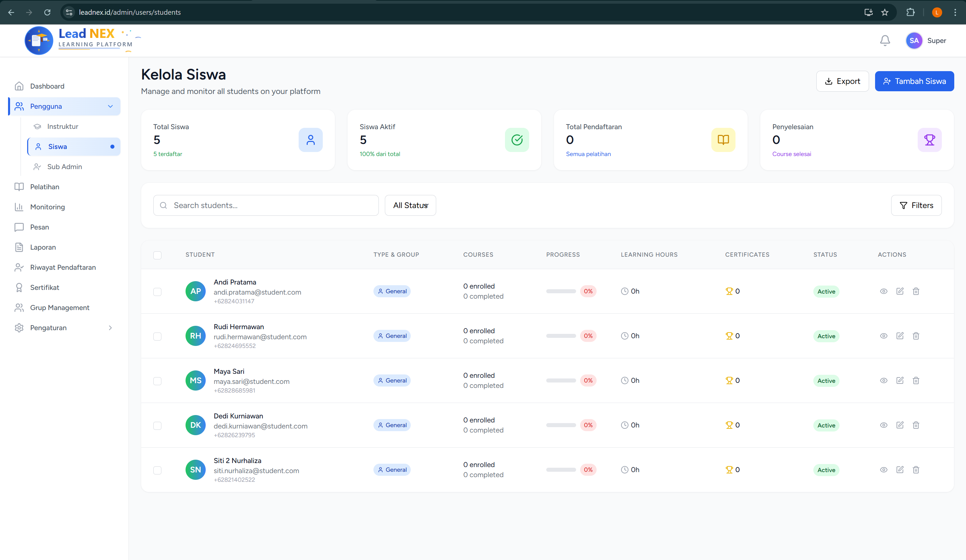Viewport: 966px width, 560px height.
Task: View Siti 2 Nurhaliza via eye icon
Action: click(x=883, y=470)
